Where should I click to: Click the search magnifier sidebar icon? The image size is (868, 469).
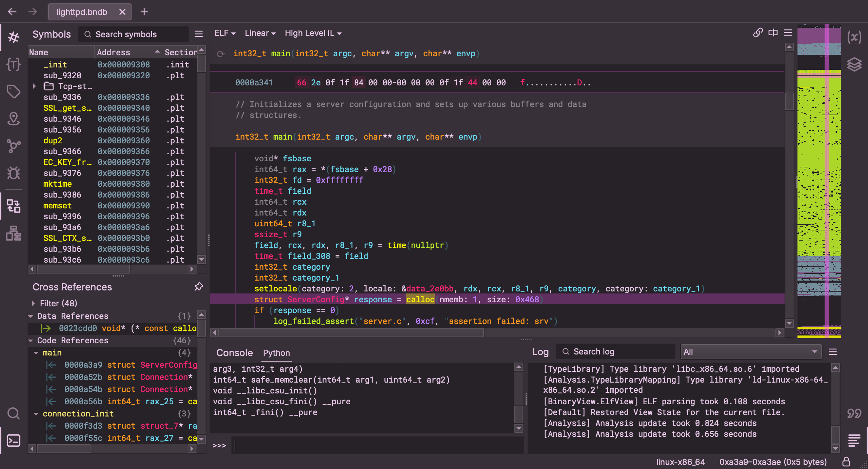(14, 413)
